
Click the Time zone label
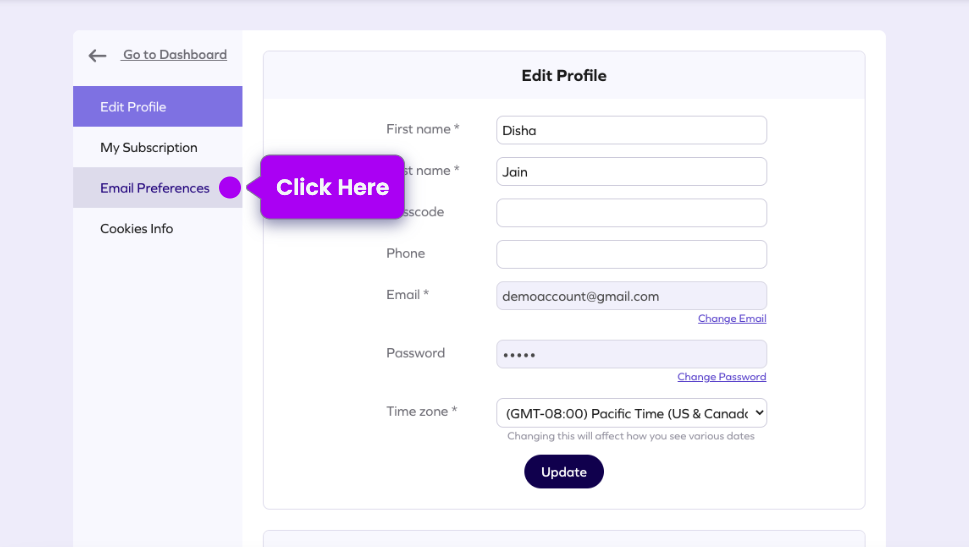tap(421, 411)
